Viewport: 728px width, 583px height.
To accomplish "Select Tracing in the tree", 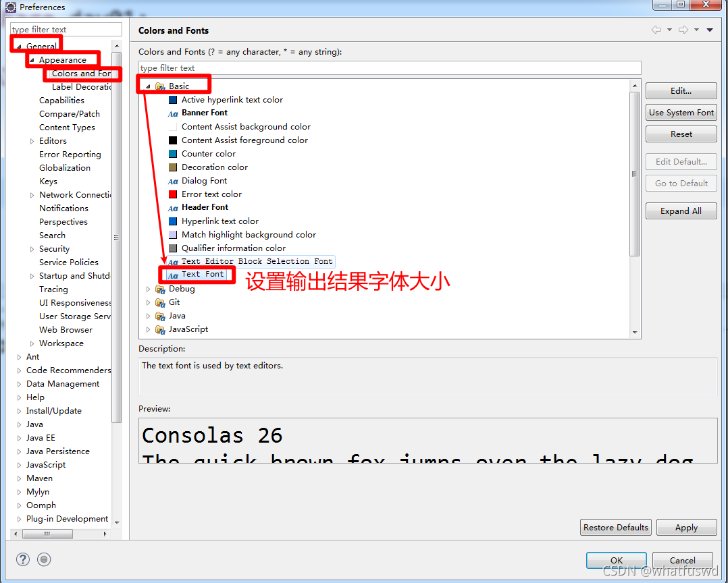I will [x=53, y=289].
